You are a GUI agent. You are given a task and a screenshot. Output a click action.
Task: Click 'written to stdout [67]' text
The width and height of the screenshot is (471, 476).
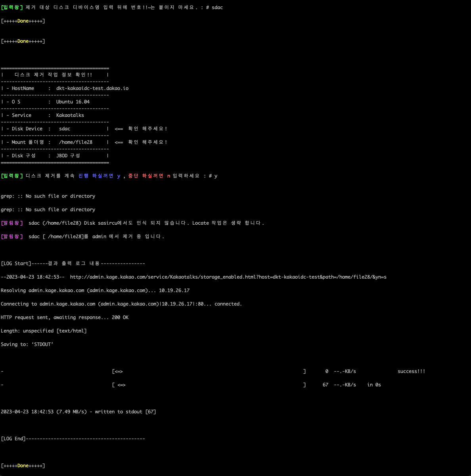125,412
